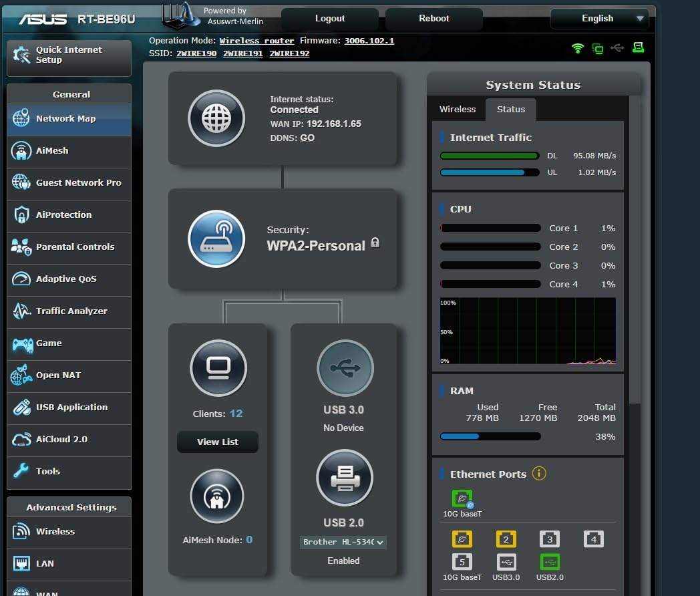Click the wireless router security icon
Image resolution: width=700 pixels, height=596 pixels.
[x=216, y=239]
